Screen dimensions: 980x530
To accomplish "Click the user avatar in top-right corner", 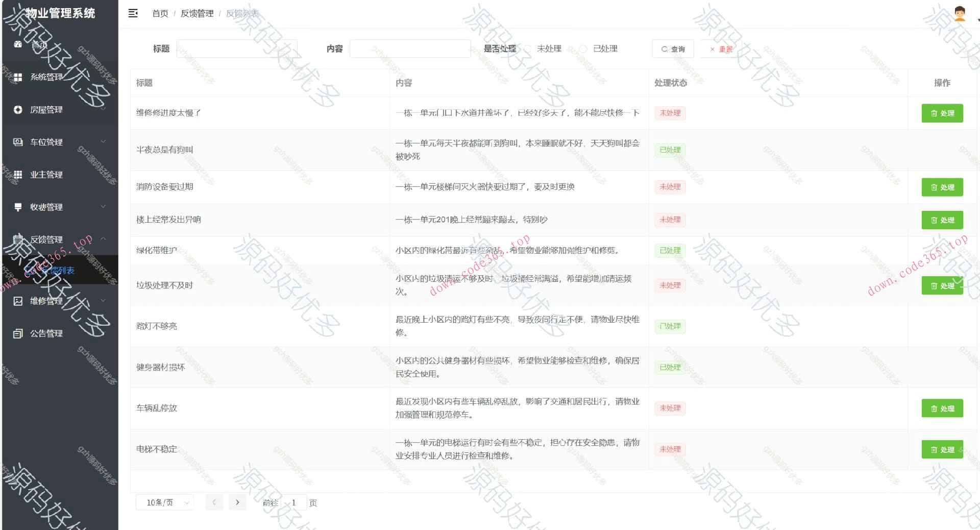I will tap(959, 13).
